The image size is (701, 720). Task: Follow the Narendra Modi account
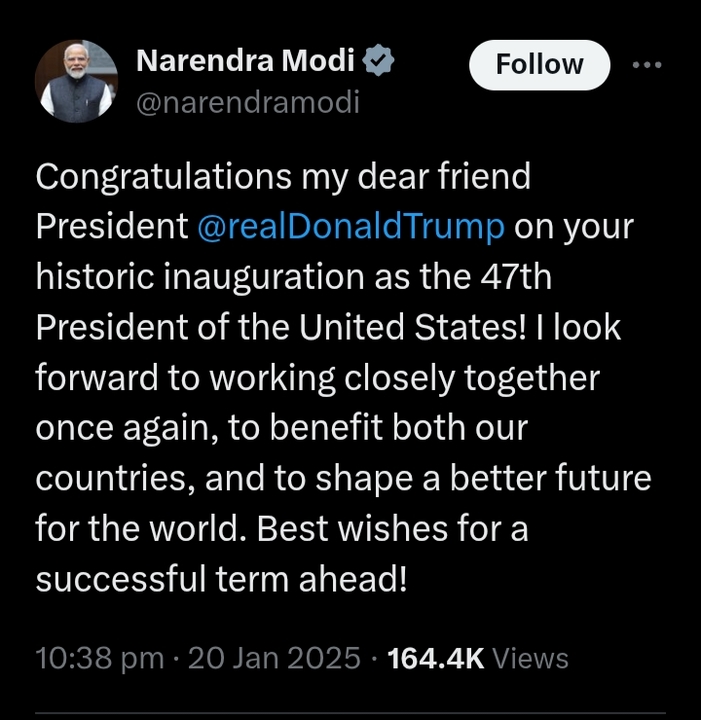[x=539, y=65]
